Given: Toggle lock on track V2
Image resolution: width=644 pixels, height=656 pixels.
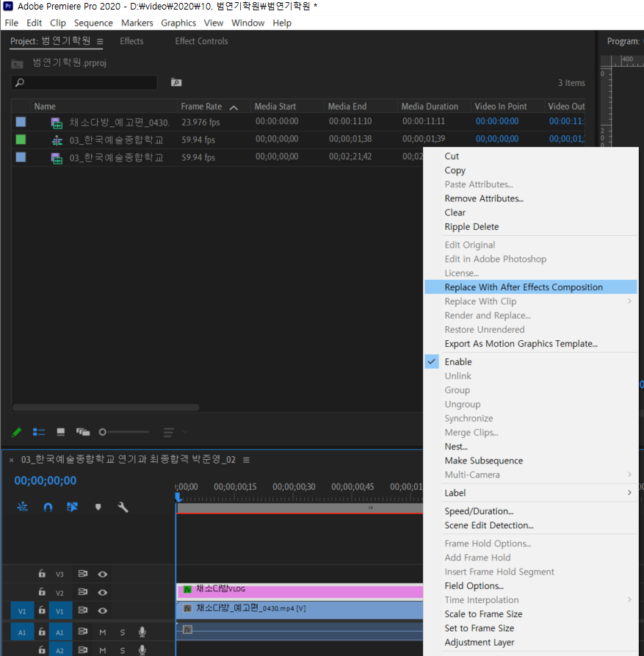Looking at the screenshot, I should (42, 591).
